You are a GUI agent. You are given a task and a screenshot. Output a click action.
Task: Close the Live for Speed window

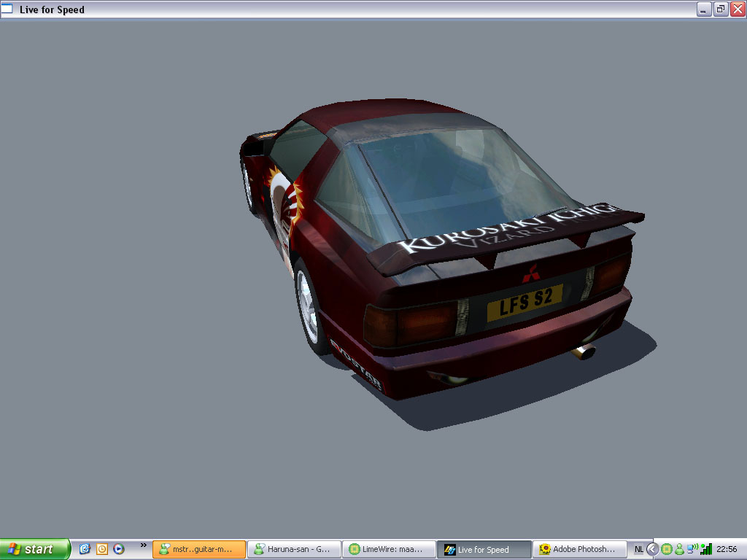738,9
